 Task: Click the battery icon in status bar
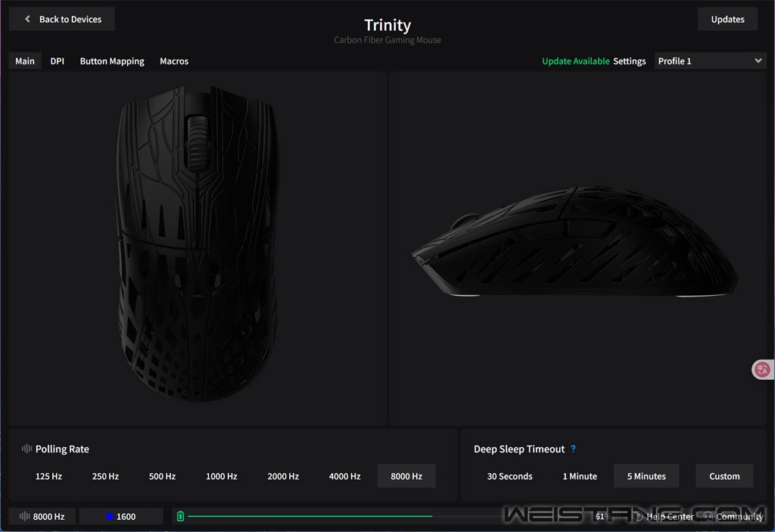pyautogui.click(x=180, y=516)
